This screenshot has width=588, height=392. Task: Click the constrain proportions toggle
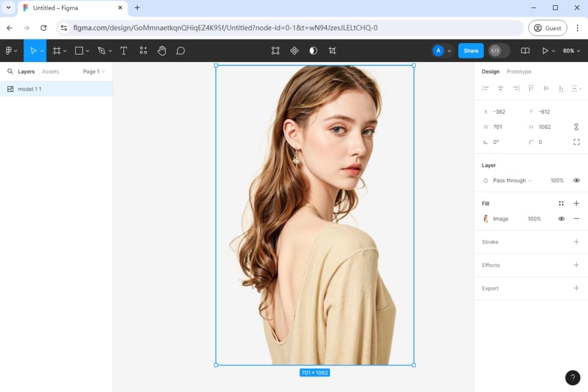pyautogui.click(x=576, y=126)
